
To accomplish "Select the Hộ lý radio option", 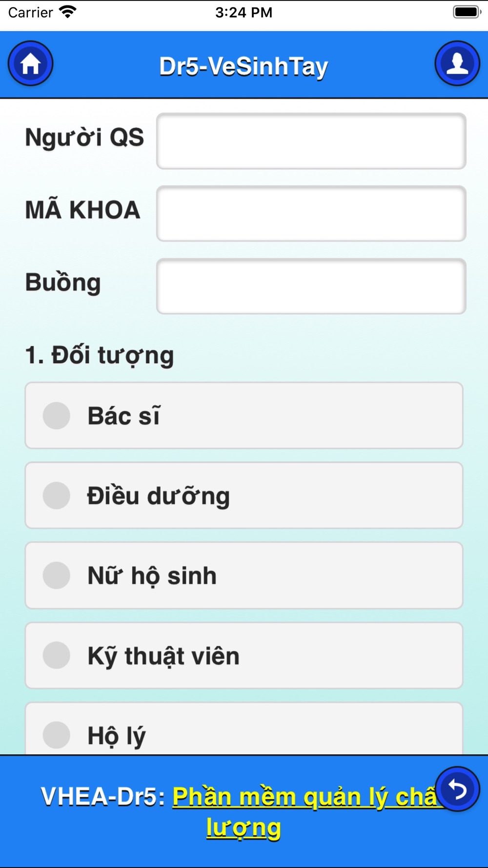I will (244, 728).
